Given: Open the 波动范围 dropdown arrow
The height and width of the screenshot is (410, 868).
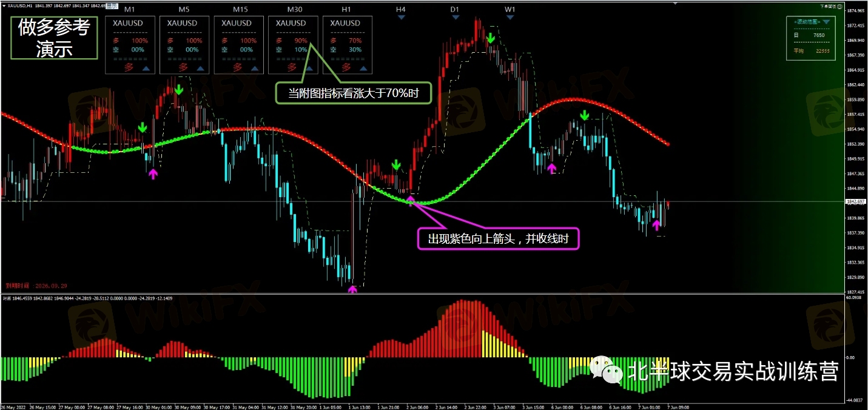Looking at the screenshot, I should tap(826, 22).
